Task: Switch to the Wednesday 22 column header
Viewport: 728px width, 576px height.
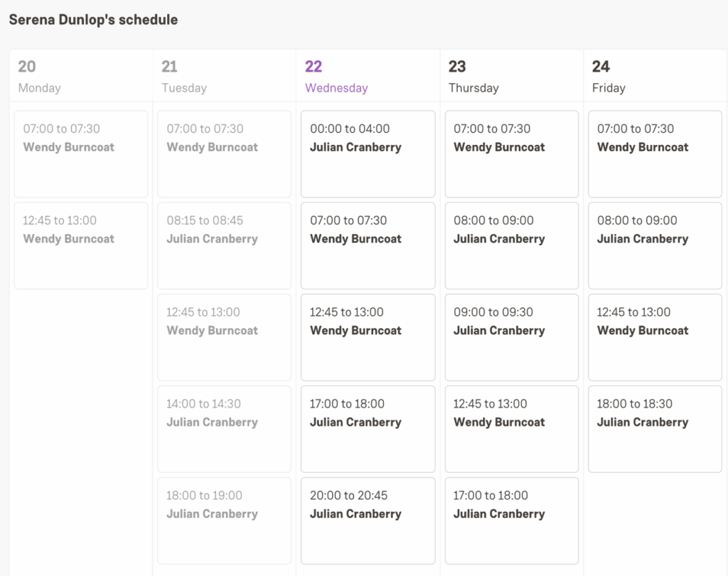Action: [x=368, y=76]
